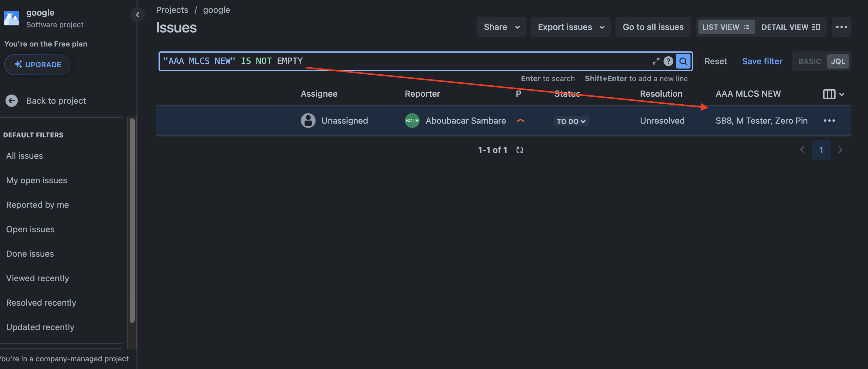This screenshot has height=369, width=868.
Task: Select the Updated recently filter
Action: click(40, 327)
